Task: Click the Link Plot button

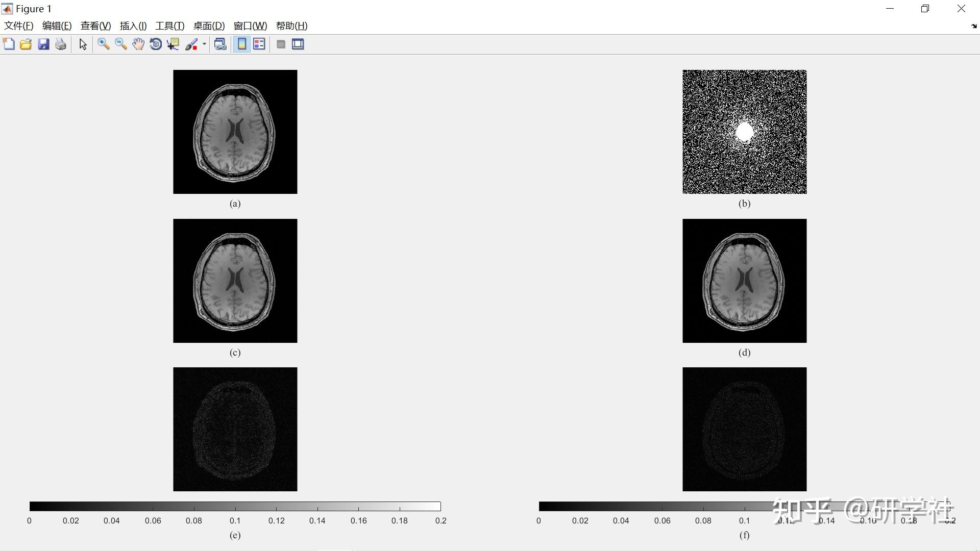Action: pos(220,44)
